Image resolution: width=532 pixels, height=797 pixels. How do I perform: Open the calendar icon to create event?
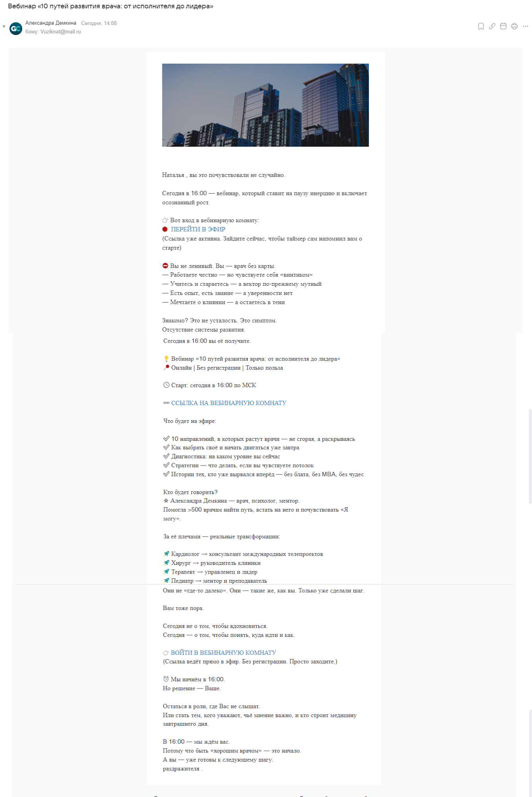pyautogui.click(x=503, y=26)
